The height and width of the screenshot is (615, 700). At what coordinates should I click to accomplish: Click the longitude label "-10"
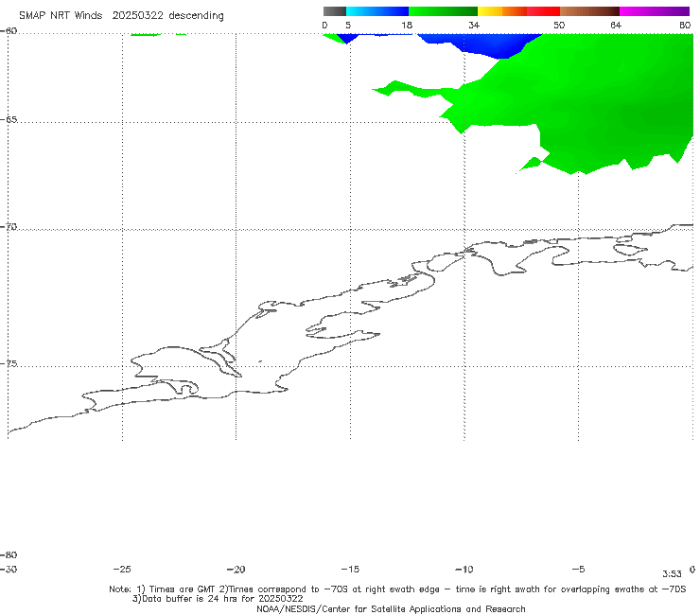(464, 569)
